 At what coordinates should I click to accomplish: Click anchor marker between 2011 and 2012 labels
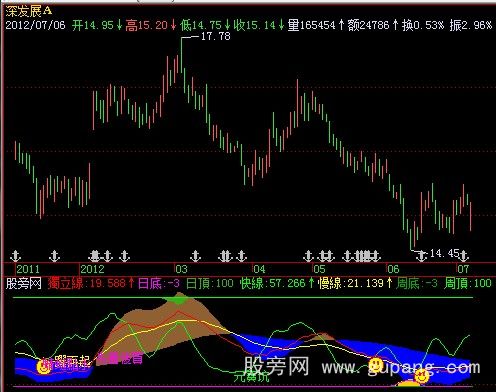tap(55, 256)
